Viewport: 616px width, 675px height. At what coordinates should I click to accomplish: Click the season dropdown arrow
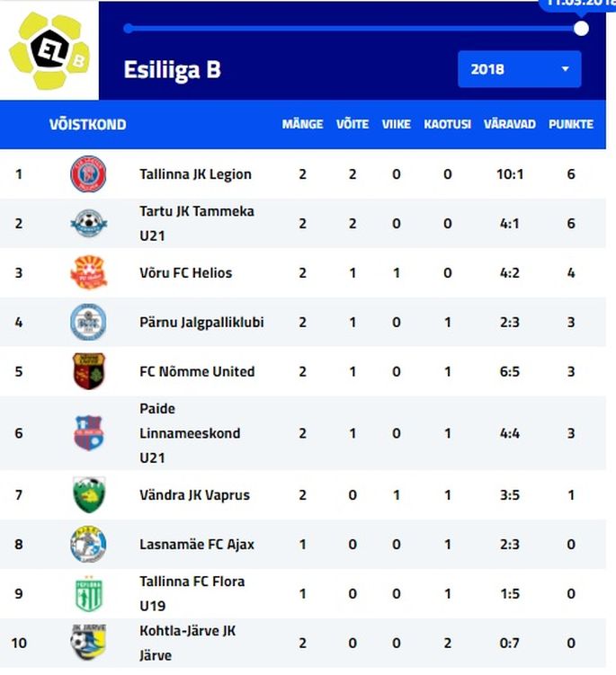[x=565, y=69]
